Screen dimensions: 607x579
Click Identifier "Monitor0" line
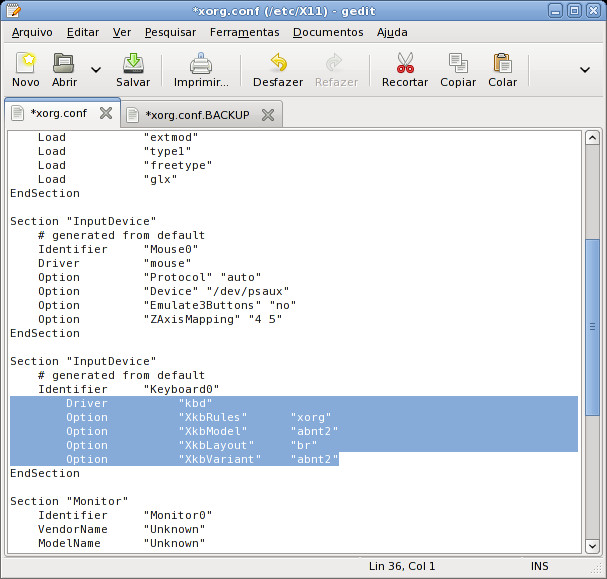coord(125,515)
